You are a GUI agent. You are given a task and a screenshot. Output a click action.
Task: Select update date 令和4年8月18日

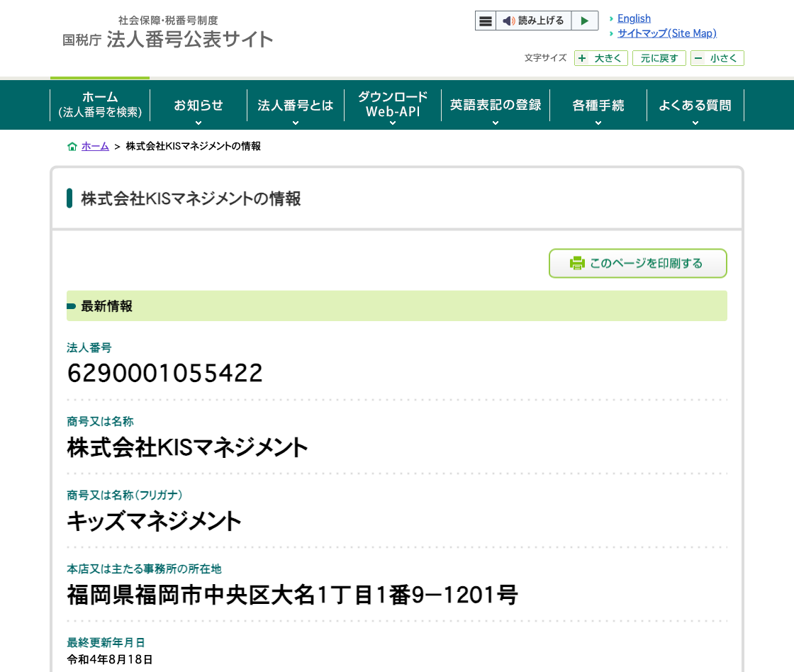pyautogui.click(x=110, y=659)
